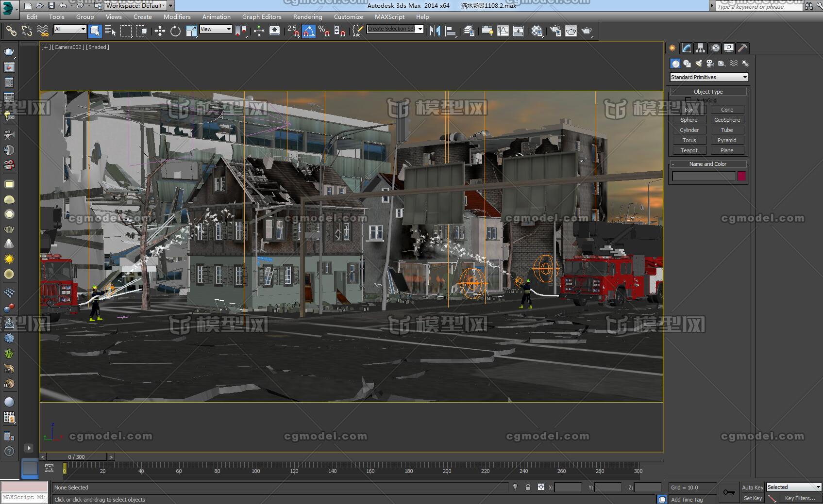Open the Mirror tool
Image resolution: width=823 pixels, height=504 pixels.
click(435, 31)
